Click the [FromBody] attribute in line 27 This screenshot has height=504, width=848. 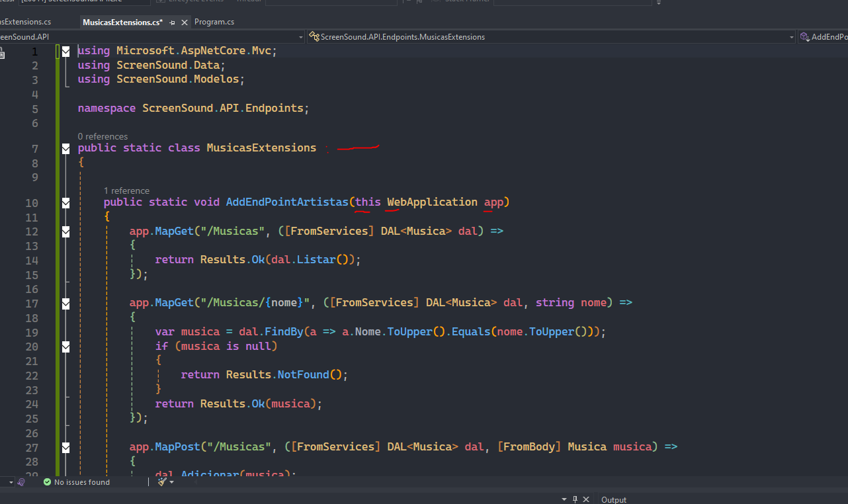pos(529,446)
